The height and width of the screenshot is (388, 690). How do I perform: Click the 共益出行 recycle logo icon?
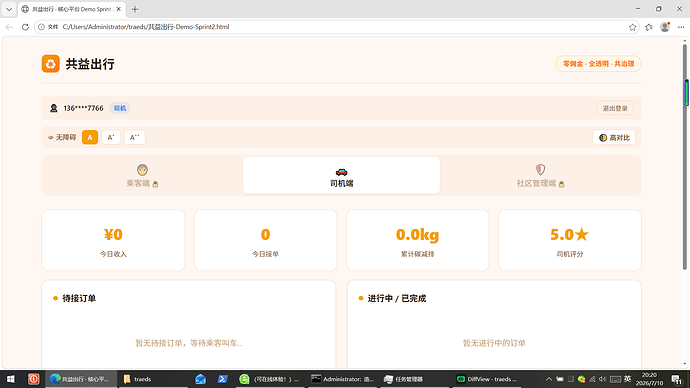pyautogui.click(x=51, y=64)
